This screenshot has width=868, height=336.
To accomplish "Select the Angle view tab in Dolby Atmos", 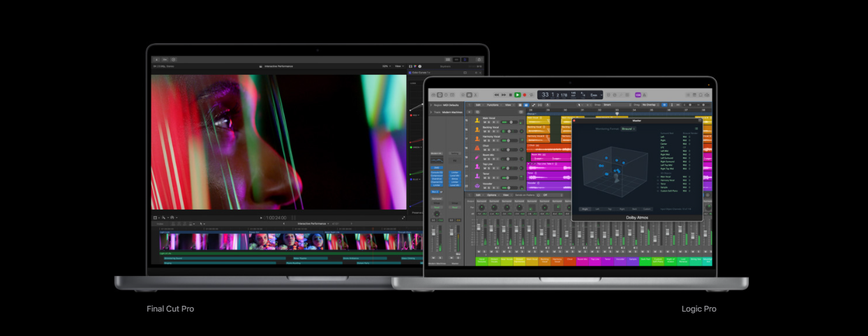I will point(585,209).
